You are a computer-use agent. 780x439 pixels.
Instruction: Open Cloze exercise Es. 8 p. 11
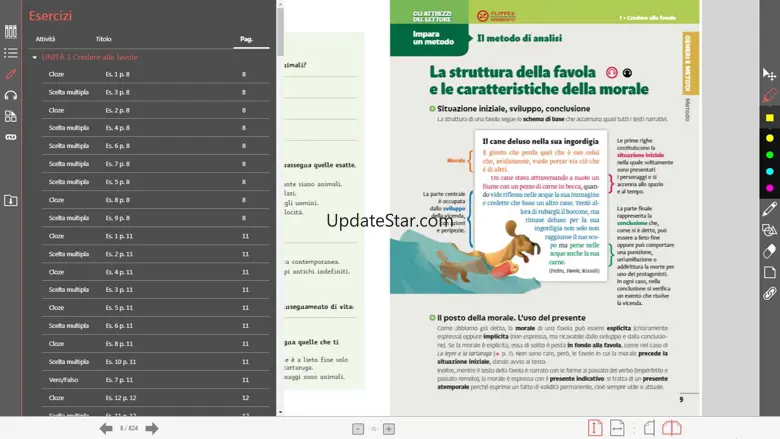(x=156, y=344)
